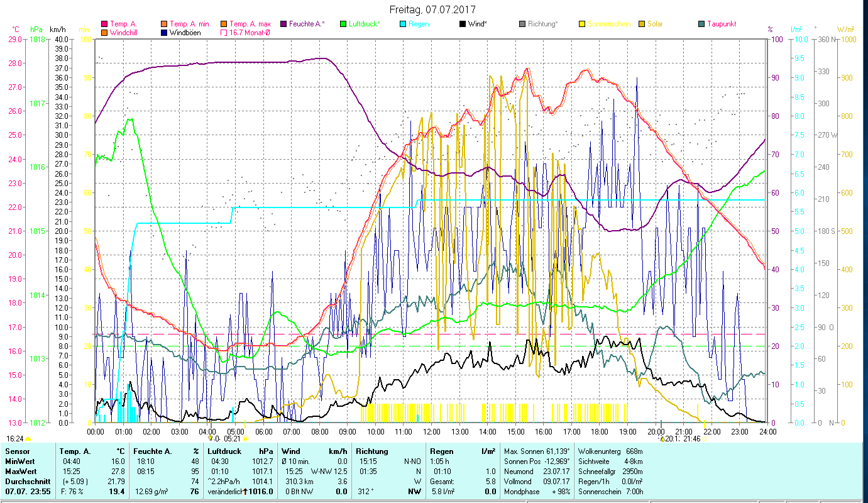The image size is (868, 503).
Task: Click the current pressure value '1016.0'
Action: point(261,492)
